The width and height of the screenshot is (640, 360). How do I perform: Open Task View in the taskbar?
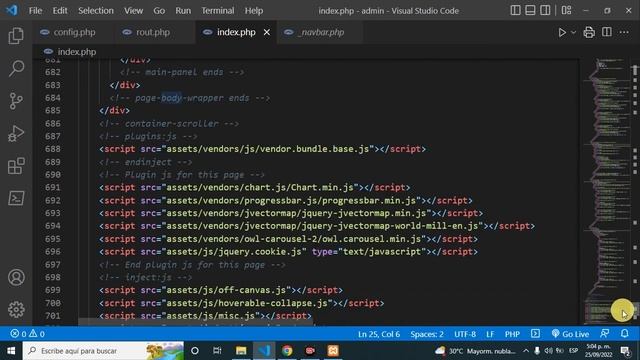(x=217, y=351)
